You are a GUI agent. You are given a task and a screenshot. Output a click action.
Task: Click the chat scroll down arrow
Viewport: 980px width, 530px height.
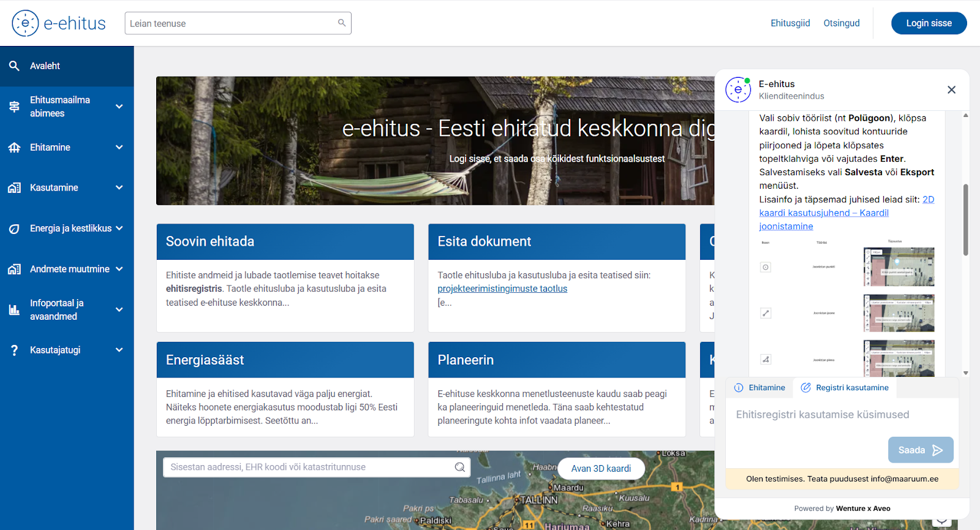(966, 373)
